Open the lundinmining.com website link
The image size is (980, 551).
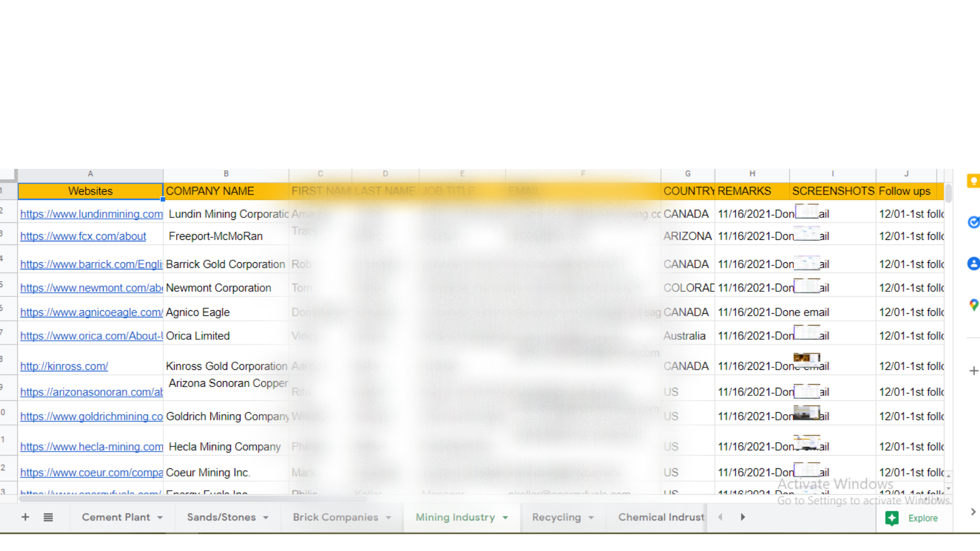click(91, 214)
